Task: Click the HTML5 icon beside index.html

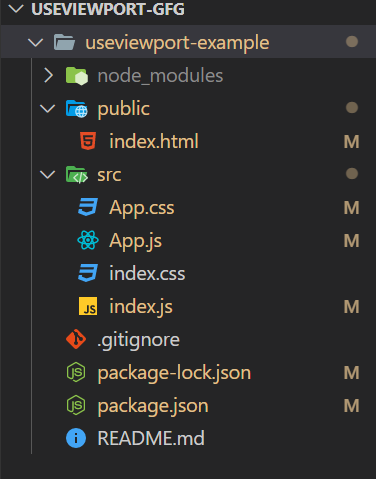Action: coord(88,141)
